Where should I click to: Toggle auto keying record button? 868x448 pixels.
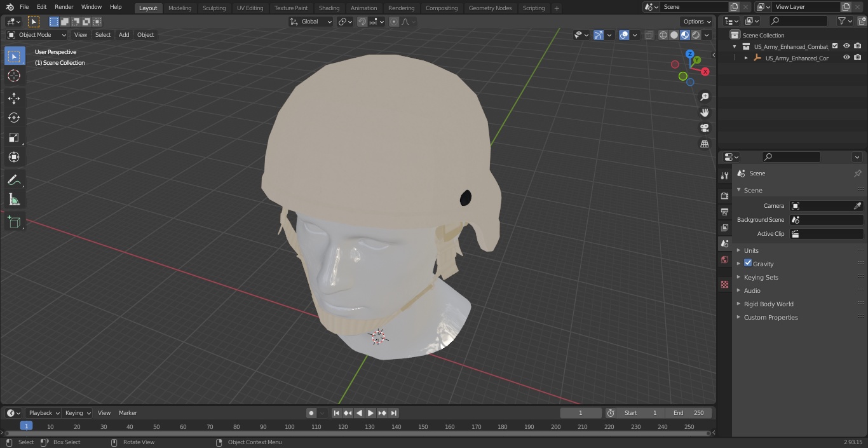click(311, 413)
